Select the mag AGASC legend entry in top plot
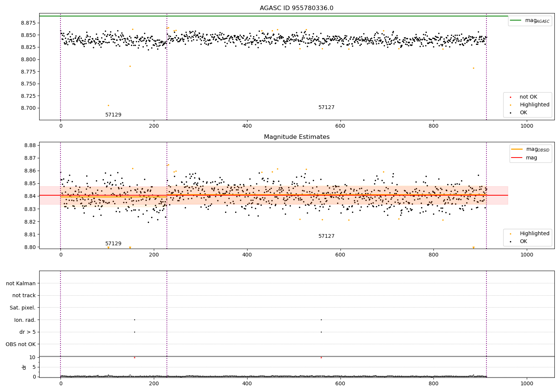 530,21
